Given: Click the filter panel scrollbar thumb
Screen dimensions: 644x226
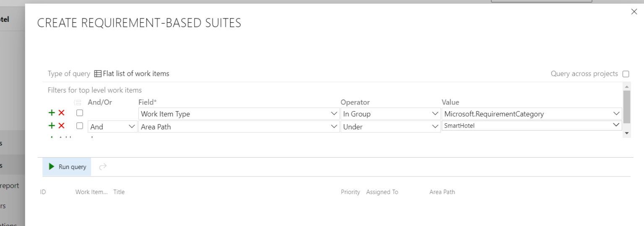Looking at the screenshot, I should [x=627, y=107].
